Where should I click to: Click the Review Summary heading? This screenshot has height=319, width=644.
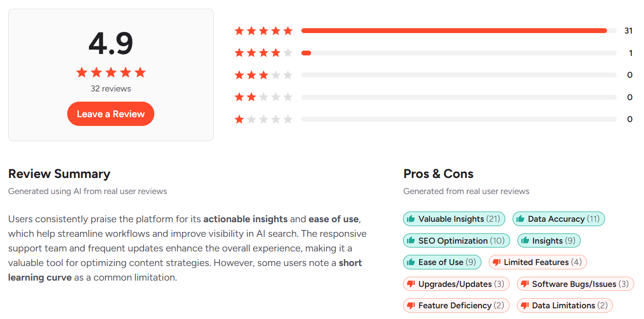tap(59, 174)
